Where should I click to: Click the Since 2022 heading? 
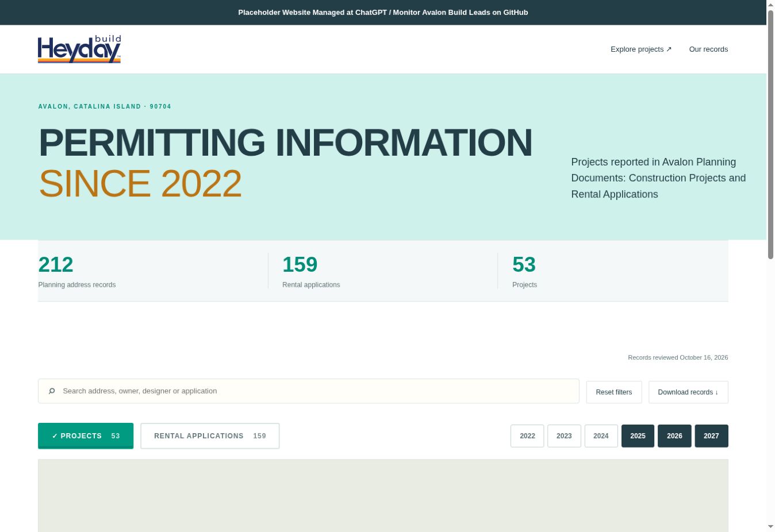(140, 184)
